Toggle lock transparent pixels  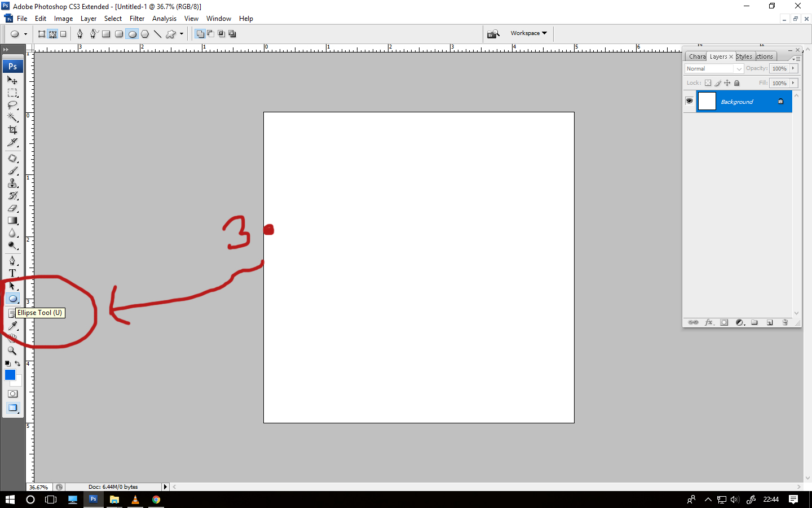708,83
